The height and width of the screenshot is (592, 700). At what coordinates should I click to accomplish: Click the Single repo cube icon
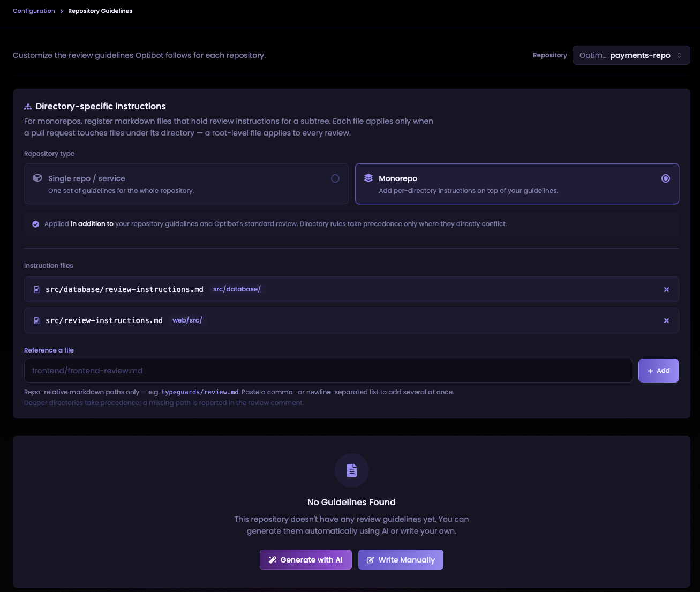37,178
